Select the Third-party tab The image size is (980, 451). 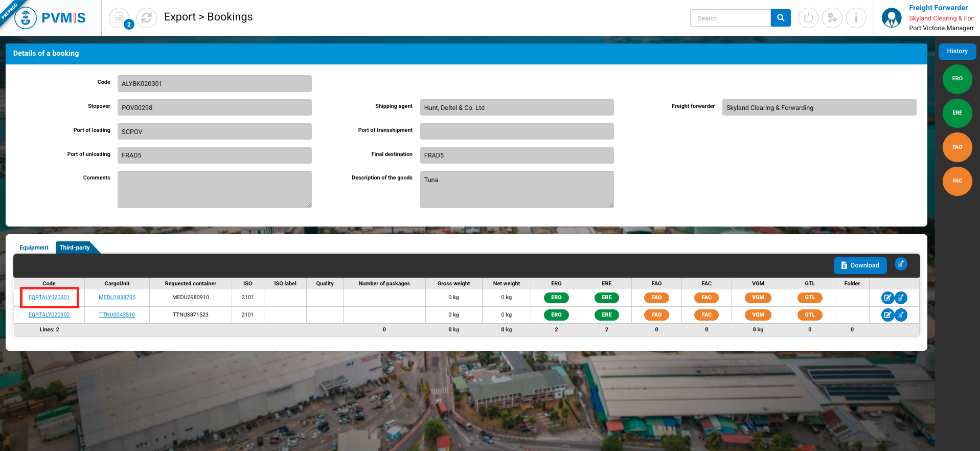click(x=75, y=247)
